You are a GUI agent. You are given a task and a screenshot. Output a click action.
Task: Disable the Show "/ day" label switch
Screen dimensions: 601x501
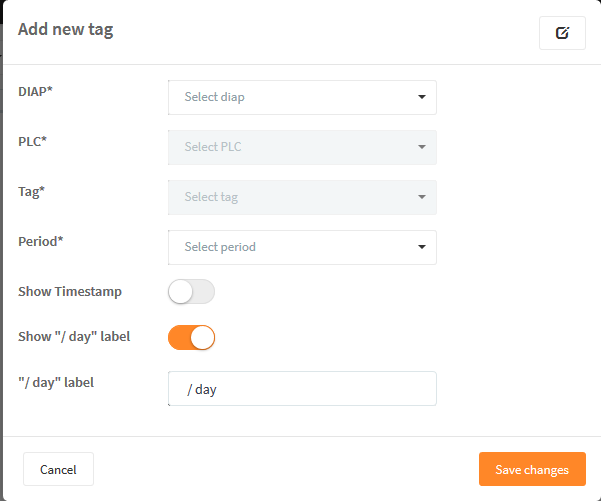[191, 337]
